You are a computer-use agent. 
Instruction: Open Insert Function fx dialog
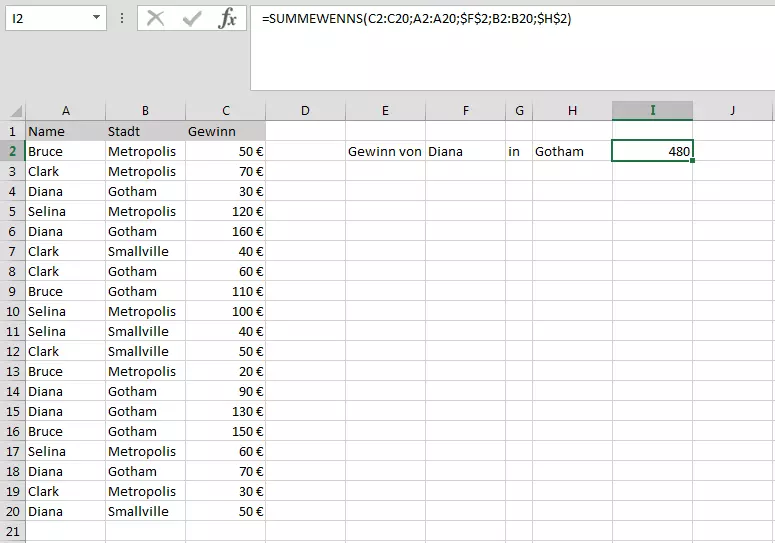228,18
